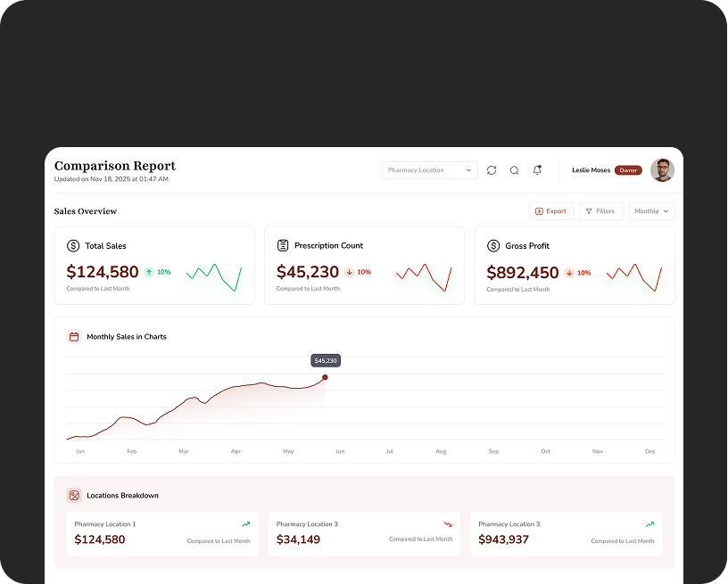
Task: Click the Comparison Report title
Action: click(x=115, y=166)
